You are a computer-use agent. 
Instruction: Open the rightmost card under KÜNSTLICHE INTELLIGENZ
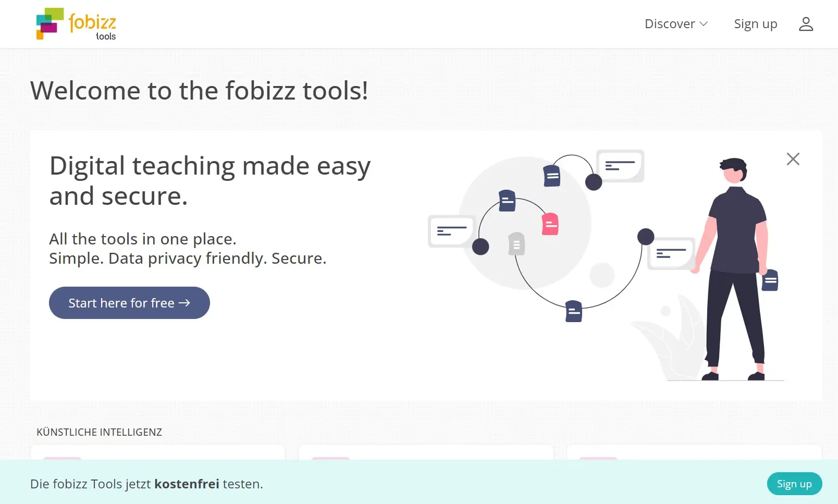tap(694, 452)
